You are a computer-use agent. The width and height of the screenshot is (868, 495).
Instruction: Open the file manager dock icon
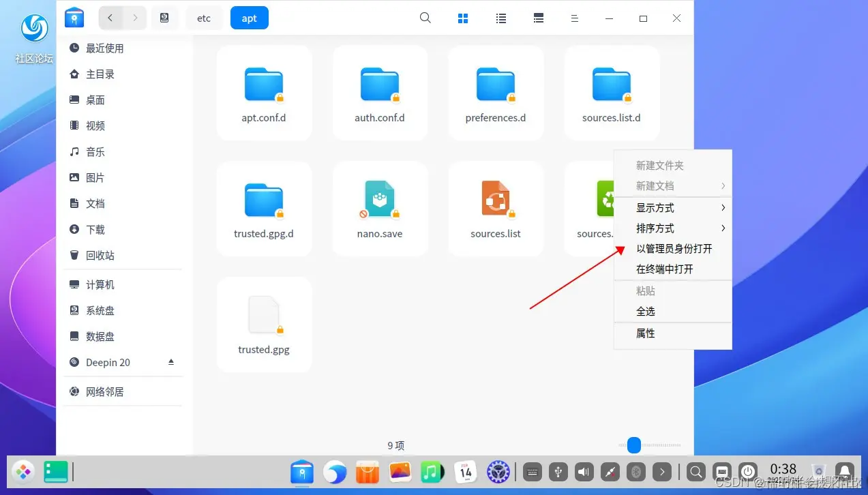click(x=302, y=472)
